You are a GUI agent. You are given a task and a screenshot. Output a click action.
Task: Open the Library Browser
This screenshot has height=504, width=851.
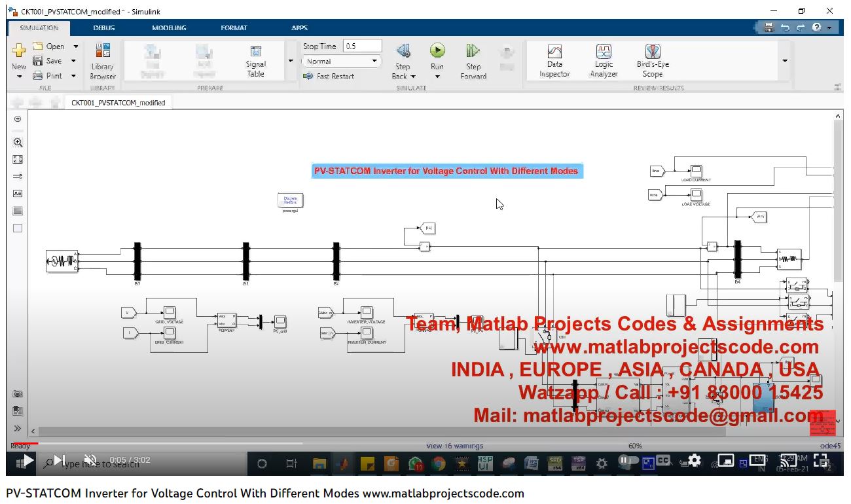click(103, 62)
